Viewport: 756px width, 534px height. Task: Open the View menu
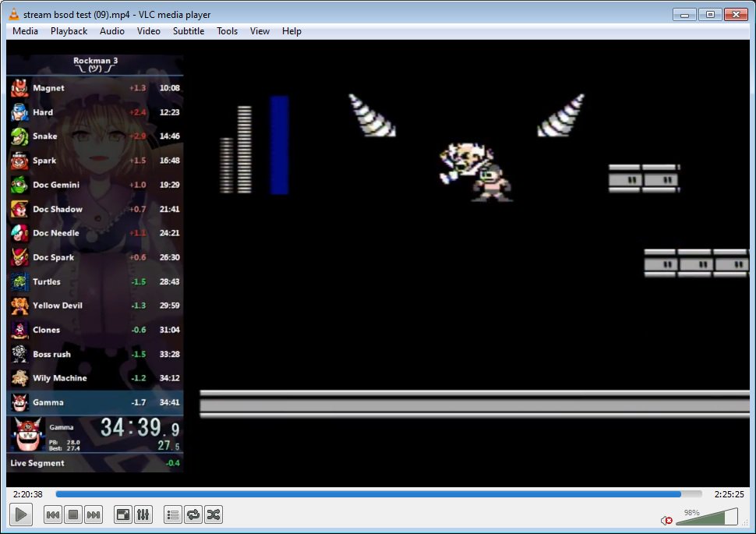[x=260, y=31]
